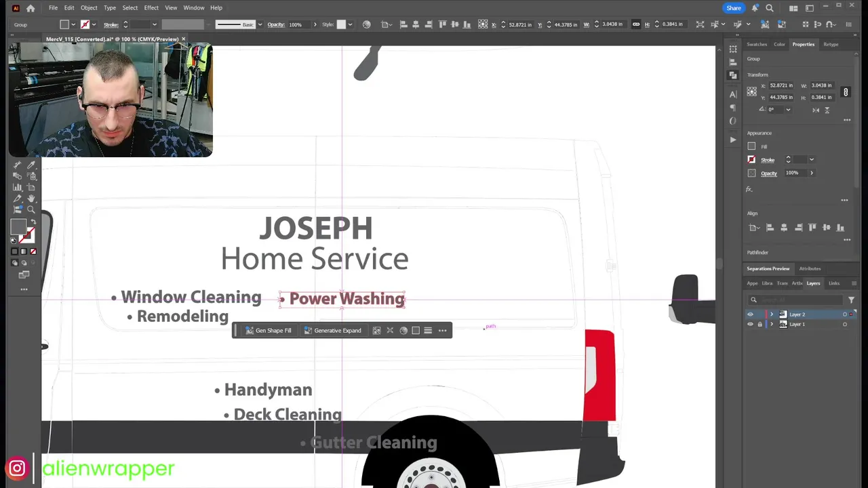The width and height of the screenshot is (868, 488).
Task: Open rotation angle dropdown in Transform
Action: pos(788,110)
